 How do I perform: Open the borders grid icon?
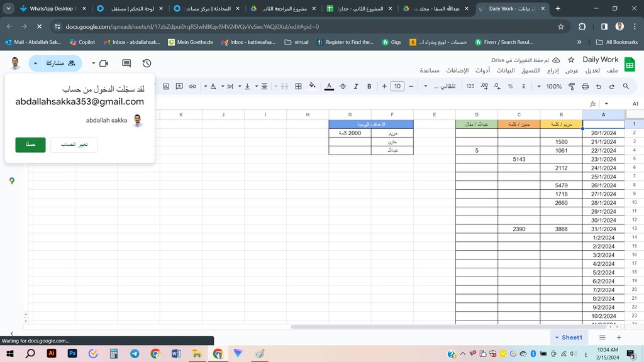coord(299,86)
